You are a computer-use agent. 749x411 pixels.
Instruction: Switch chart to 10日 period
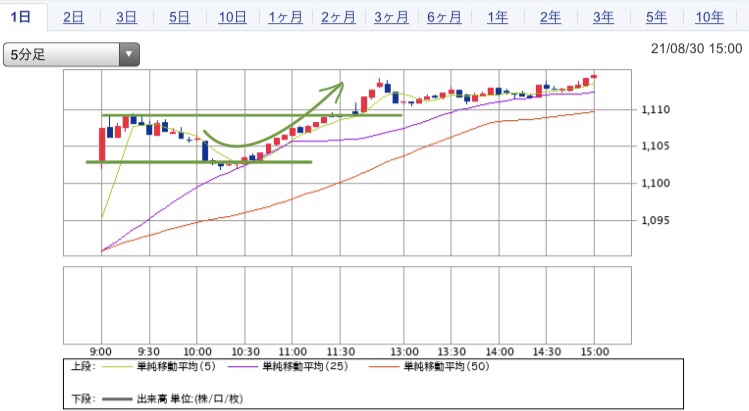coord(233,18)
